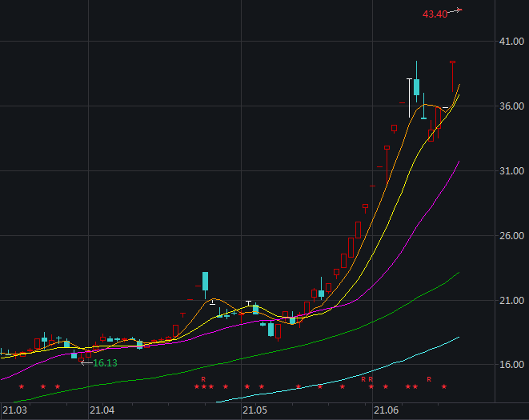The image size is (529, 420).
Task: Select the rightmost red R marker
Action: click(429, 379)
